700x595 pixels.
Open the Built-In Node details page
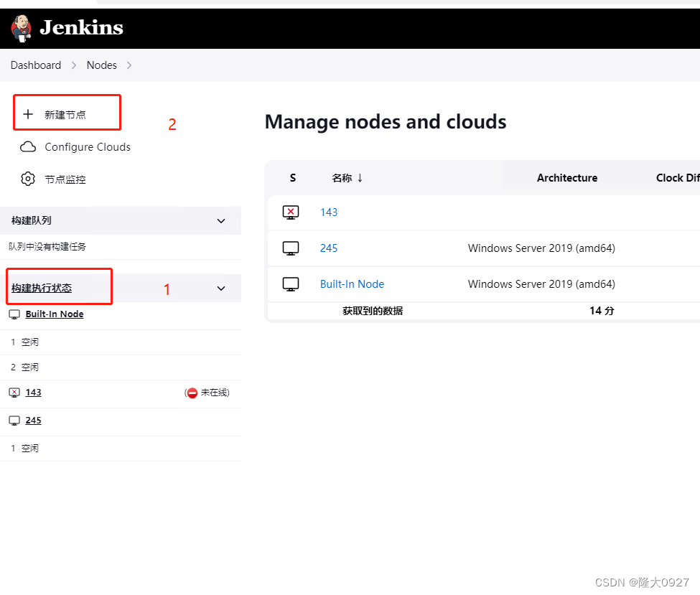[x=352, y=284]
